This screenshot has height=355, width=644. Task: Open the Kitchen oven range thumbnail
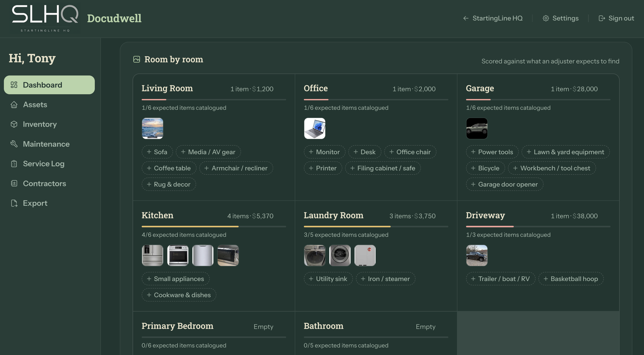(178, 255)
